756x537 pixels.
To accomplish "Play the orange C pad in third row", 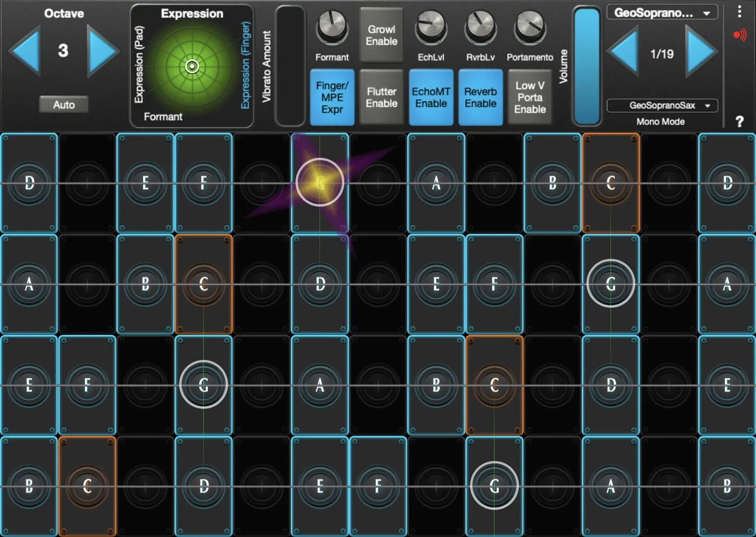I will click(494, 385).
